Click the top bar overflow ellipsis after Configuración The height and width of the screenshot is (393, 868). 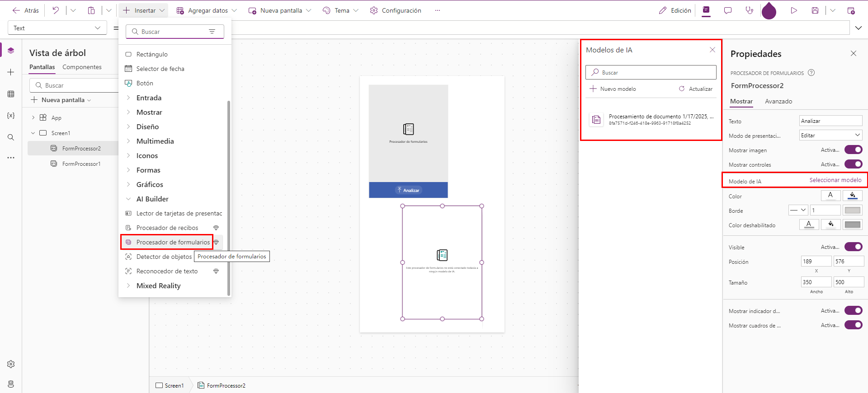pos(438,10)
